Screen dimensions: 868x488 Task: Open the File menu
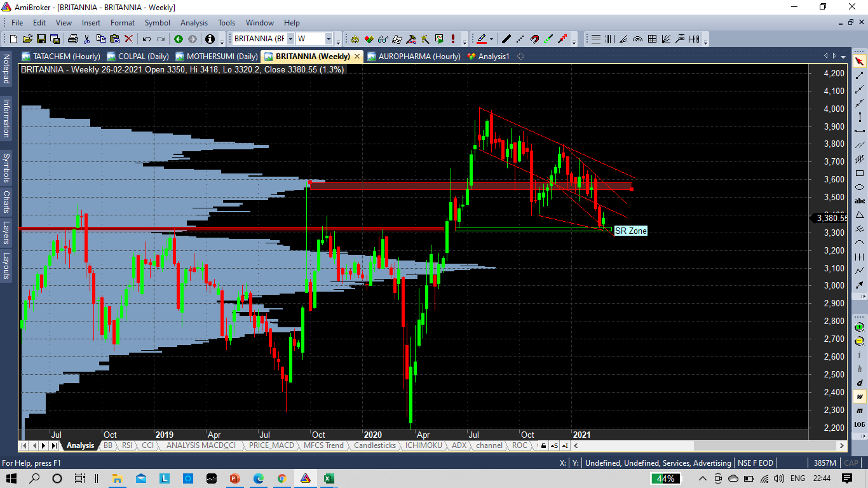pyautogui.click(x=17, y=22)
